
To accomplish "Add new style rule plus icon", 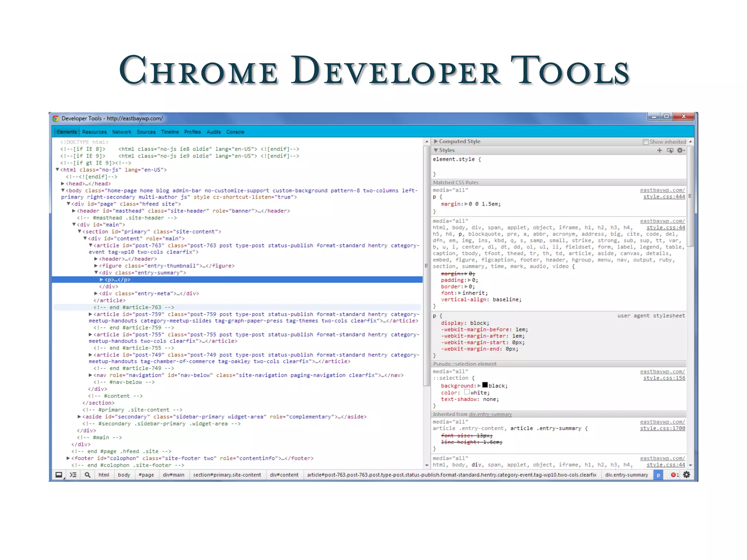I will (659, 150).
